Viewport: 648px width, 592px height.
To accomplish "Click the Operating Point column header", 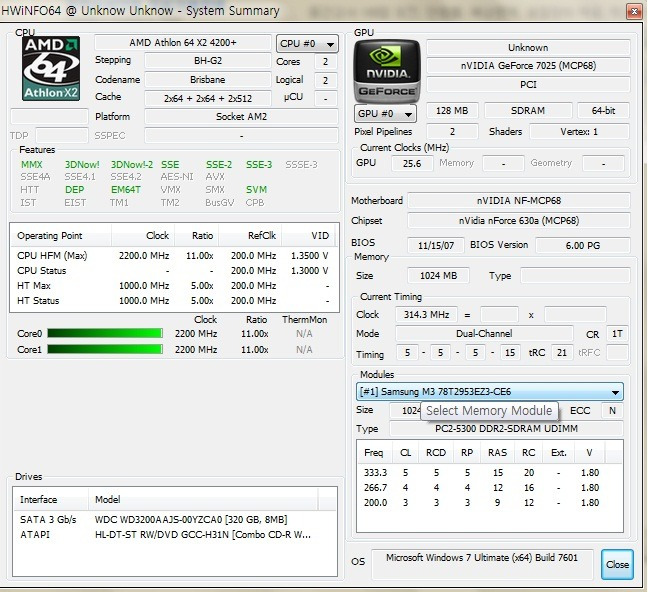I will point(61,236).
